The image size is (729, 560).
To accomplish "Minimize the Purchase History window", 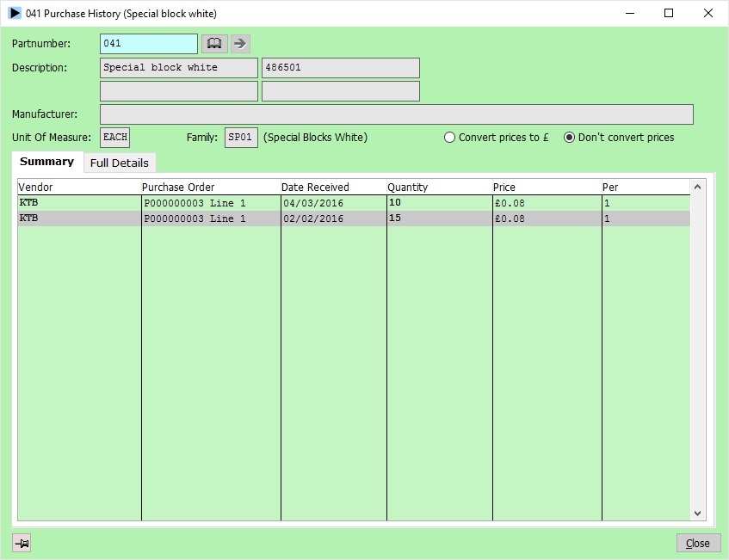I will click(x=630, y=13).
